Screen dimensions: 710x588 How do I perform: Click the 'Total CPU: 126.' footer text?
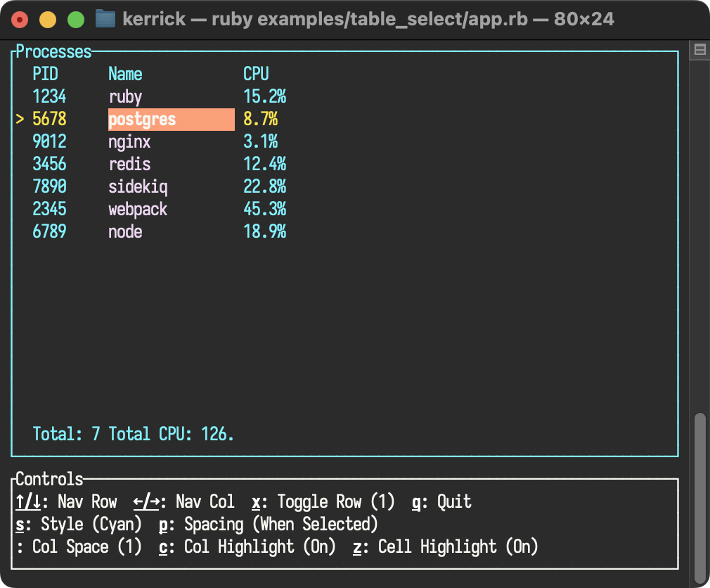[x=171, y=434]
